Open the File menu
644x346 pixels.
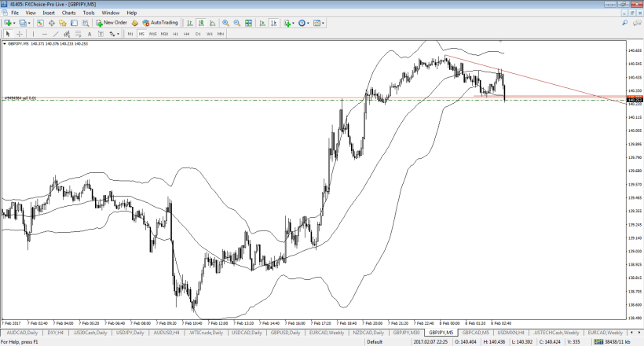[15, 13]
